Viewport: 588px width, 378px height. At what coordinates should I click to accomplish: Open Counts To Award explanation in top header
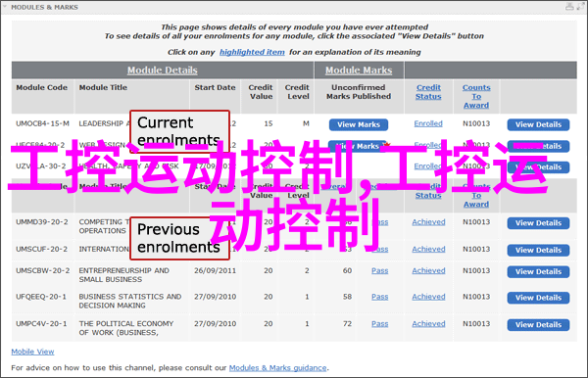click(476, 96)
